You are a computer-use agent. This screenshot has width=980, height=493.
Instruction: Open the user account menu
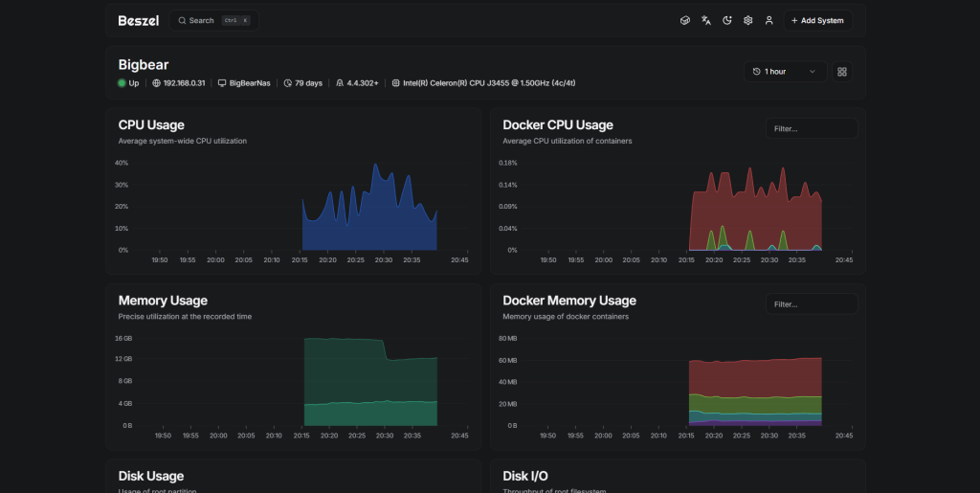click(768, 20)
